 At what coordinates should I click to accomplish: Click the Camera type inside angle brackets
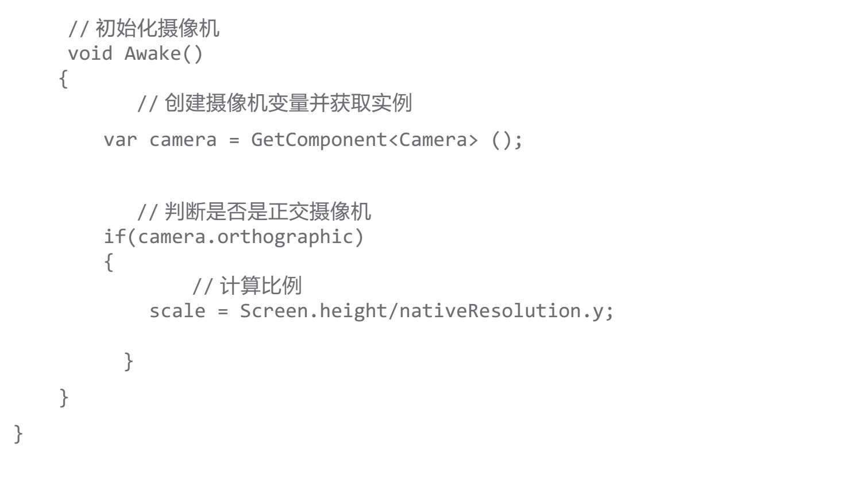[433, 139]
